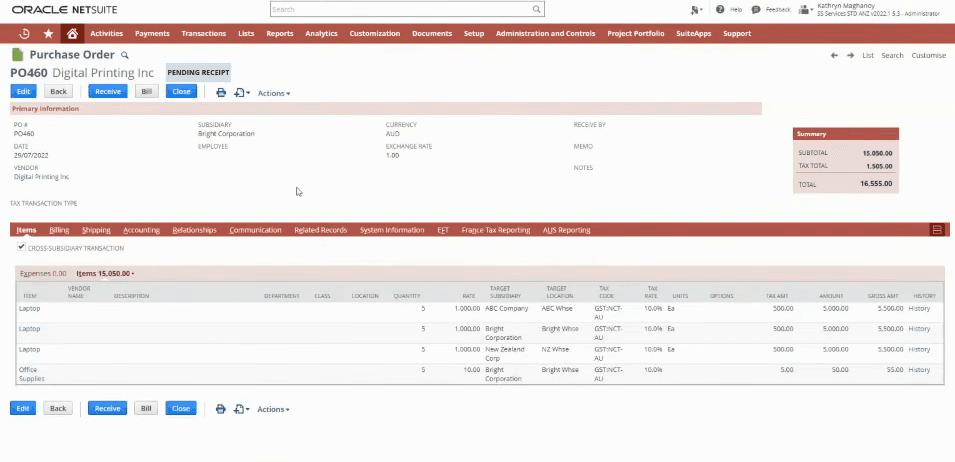Open the Help question mark icon
This screenshot has height=462, width=955.
click(x=720, y=9)
